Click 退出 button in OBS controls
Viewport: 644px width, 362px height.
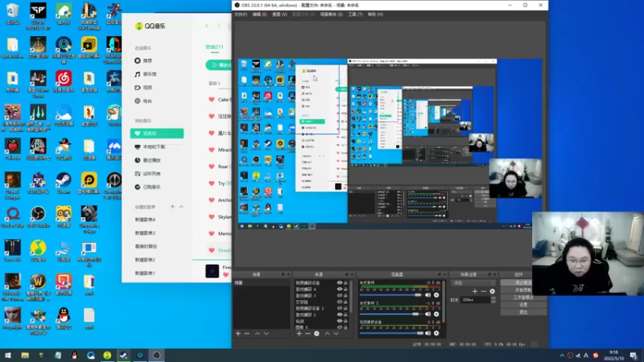(523, 312)
